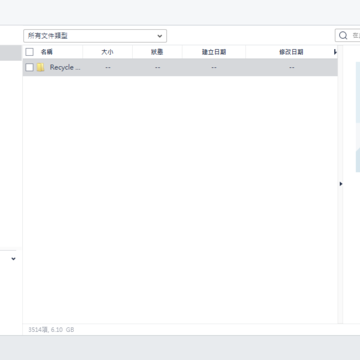Sort by the 名稱 column header
The height and width of the screenshot is (360, 360).
click(x=47, y=52)
